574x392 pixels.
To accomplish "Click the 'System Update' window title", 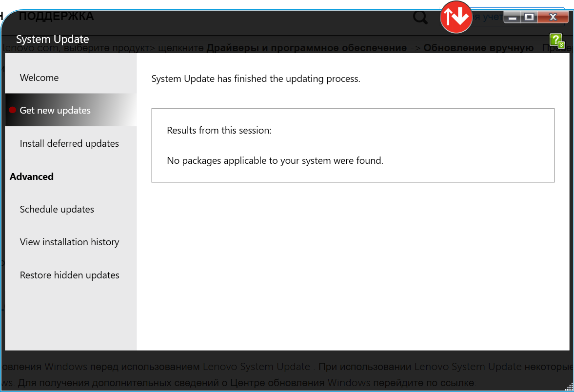I will tap(52, 39).
